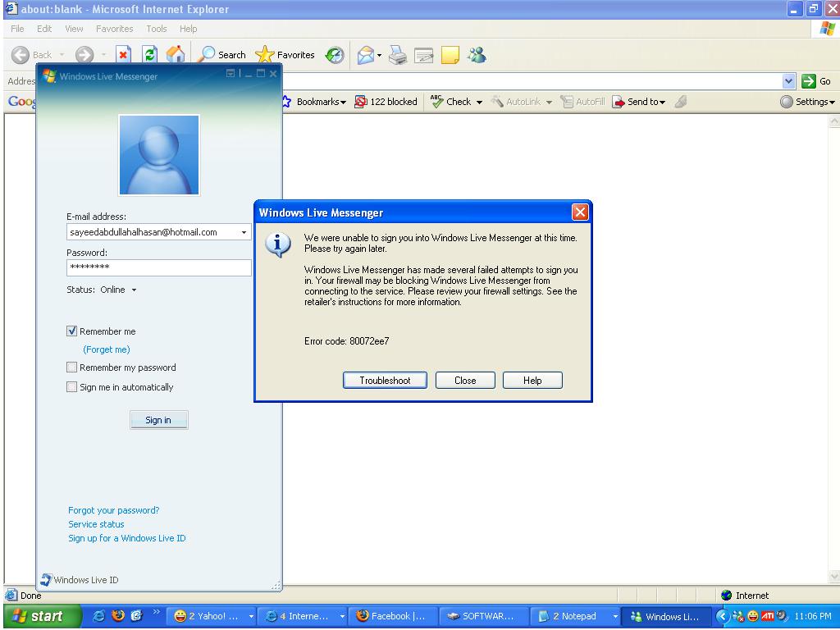840x630 pixels.
Task: Open the Edit menu
Action: pos(44,29)
